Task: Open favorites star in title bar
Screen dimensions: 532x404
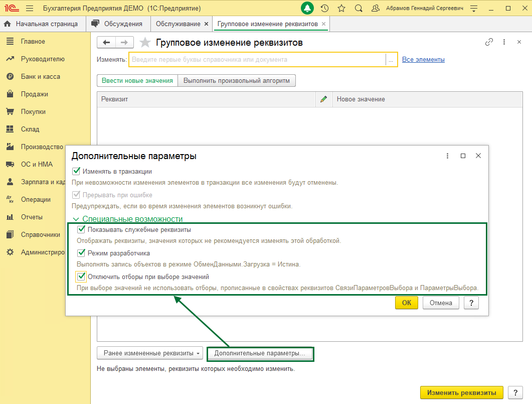Action: tap(341, 8)
